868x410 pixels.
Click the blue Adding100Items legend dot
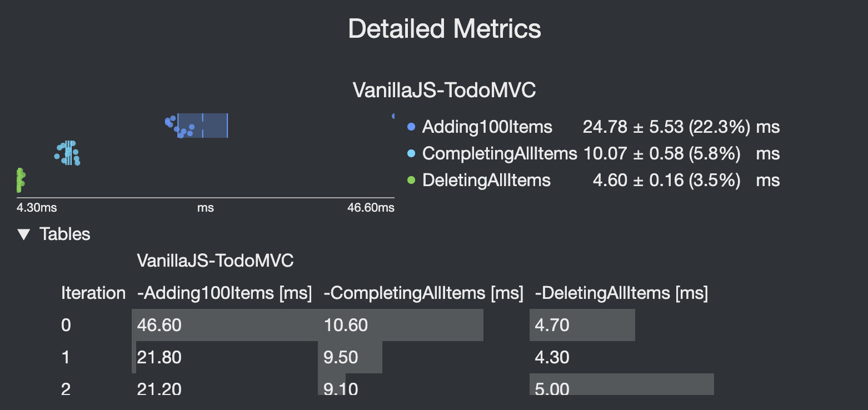(x=411, y=127)
